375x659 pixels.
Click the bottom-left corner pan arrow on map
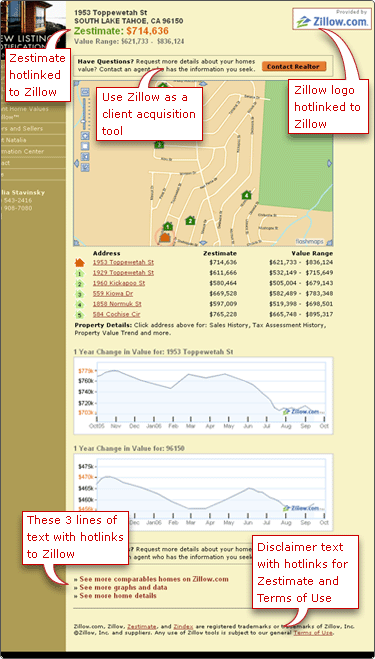tap(76, 243)
